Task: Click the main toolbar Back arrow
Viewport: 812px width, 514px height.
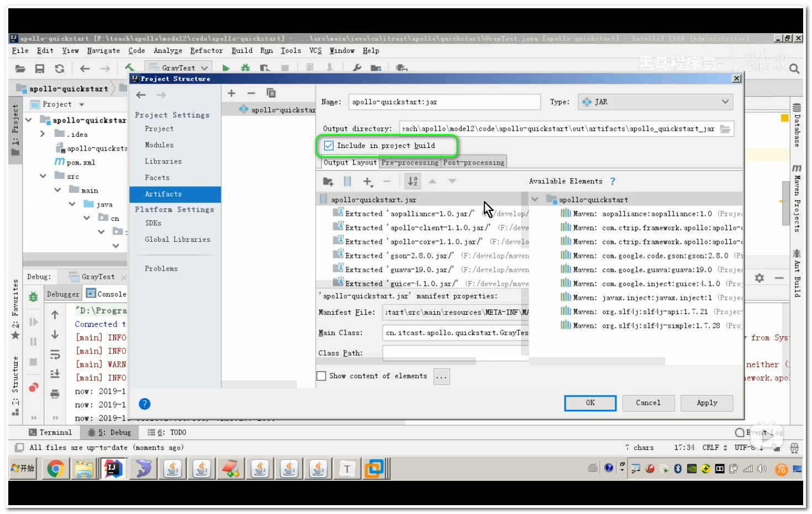Action: coord(85,68)
